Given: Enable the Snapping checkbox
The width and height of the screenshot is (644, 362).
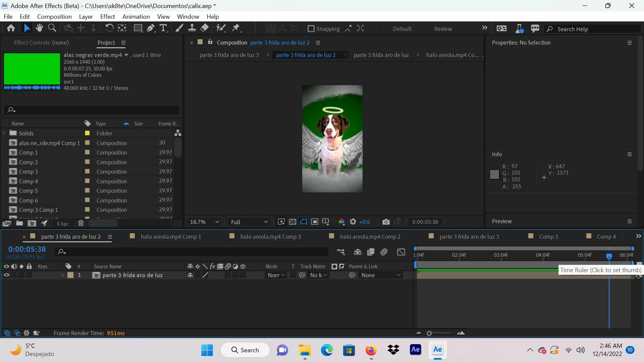Looking at the screenshot, I should pyautogui.click(x=311, y=29).
